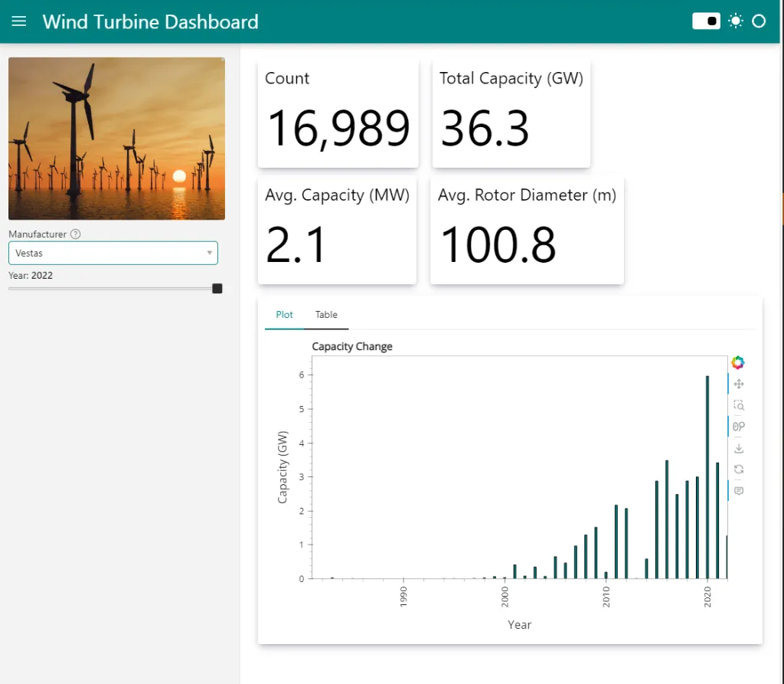Select the Pan tool on the chart
The image size is (784, 684).
738,384
